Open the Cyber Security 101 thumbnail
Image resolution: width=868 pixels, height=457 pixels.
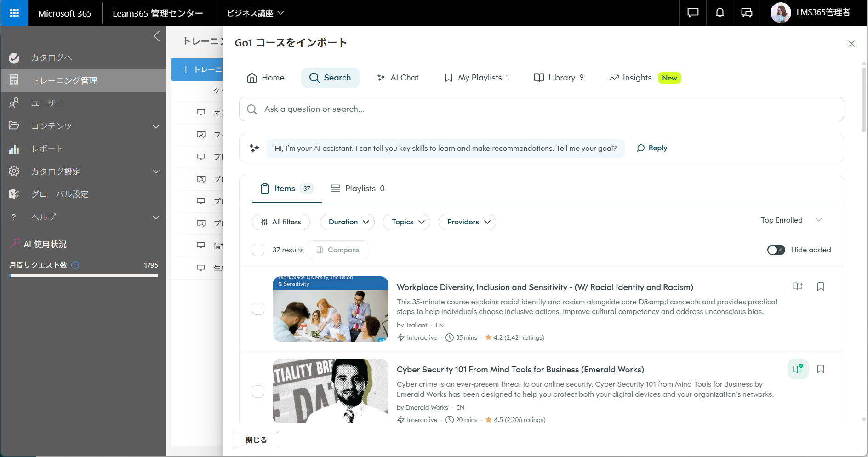click(x=331, y=391)
